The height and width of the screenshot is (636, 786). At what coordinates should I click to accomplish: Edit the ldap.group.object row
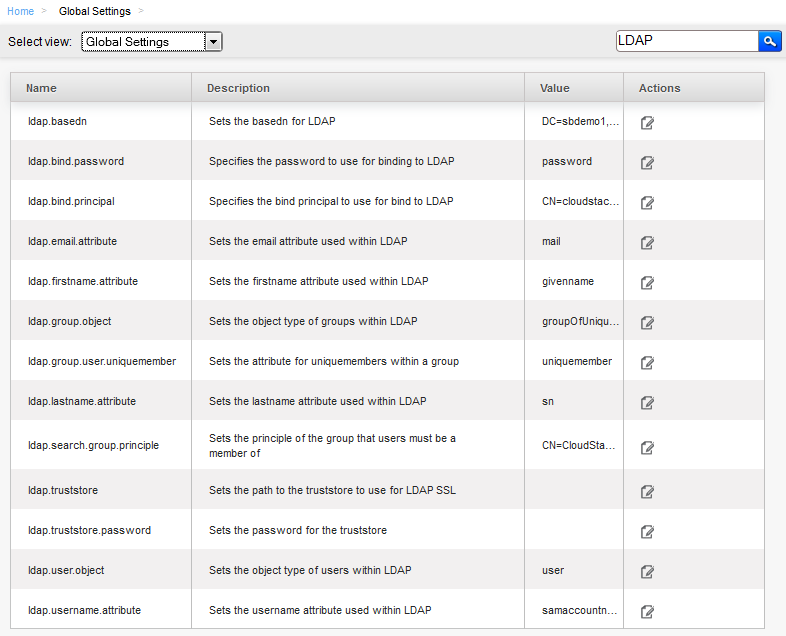pos(647,322)
